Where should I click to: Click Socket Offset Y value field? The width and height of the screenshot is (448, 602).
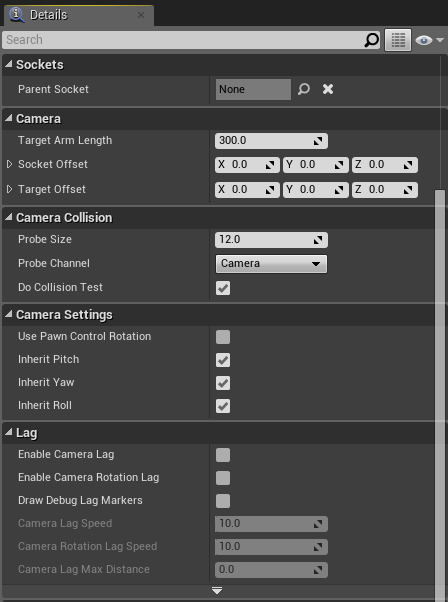click(x=316, y=165)
